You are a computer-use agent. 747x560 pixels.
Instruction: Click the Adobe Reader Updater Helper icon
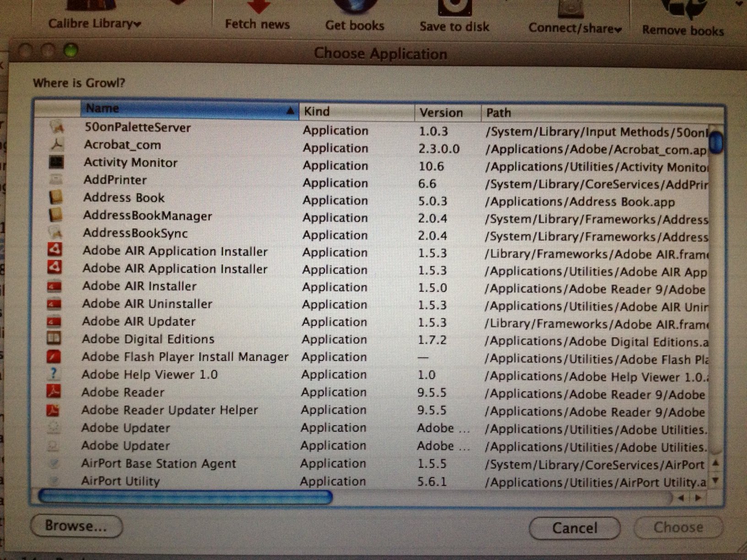click(53, 409)
